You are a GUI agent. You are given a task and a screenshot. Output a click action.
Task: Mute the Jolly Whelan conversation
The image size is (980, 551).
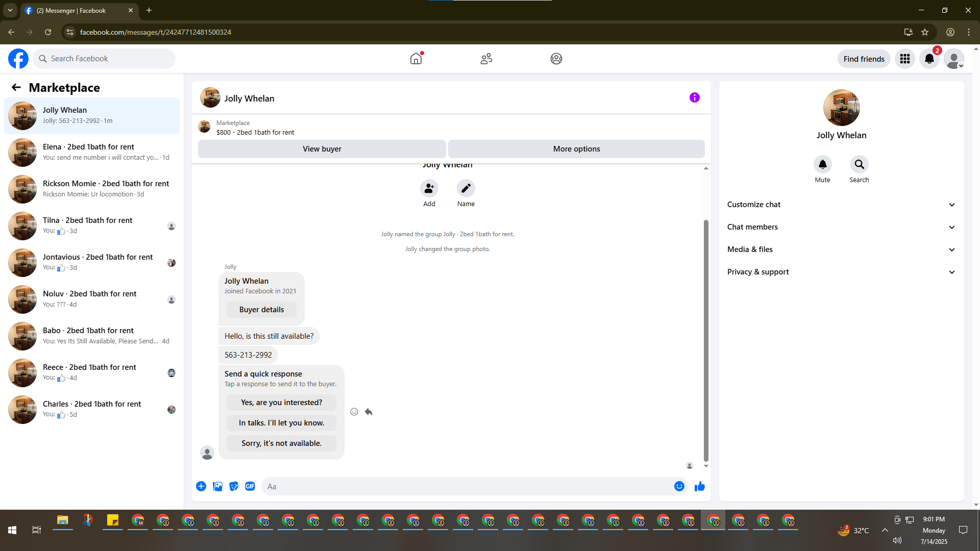(822, 164)
